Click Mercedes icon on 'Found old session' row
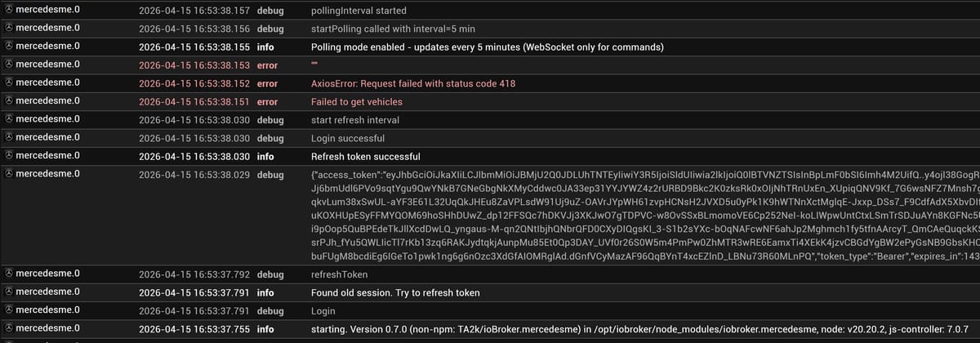This screenshot has width=980, height=343. click(x=9, y=292)
